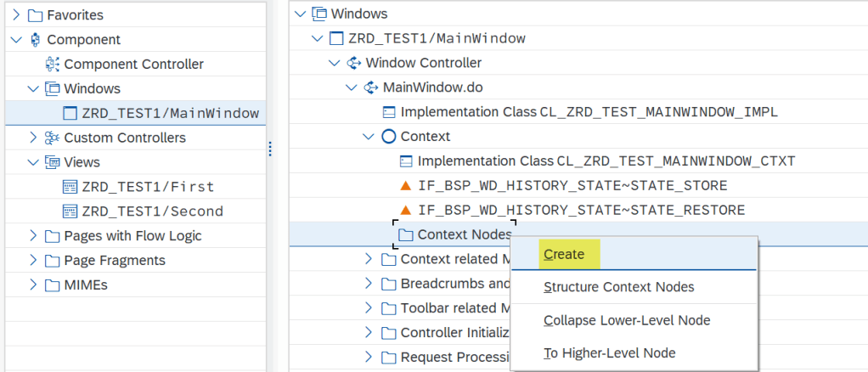Expand the Custom Controllers node
Screen dimensions: 868x372
click(x=33, y=138)
